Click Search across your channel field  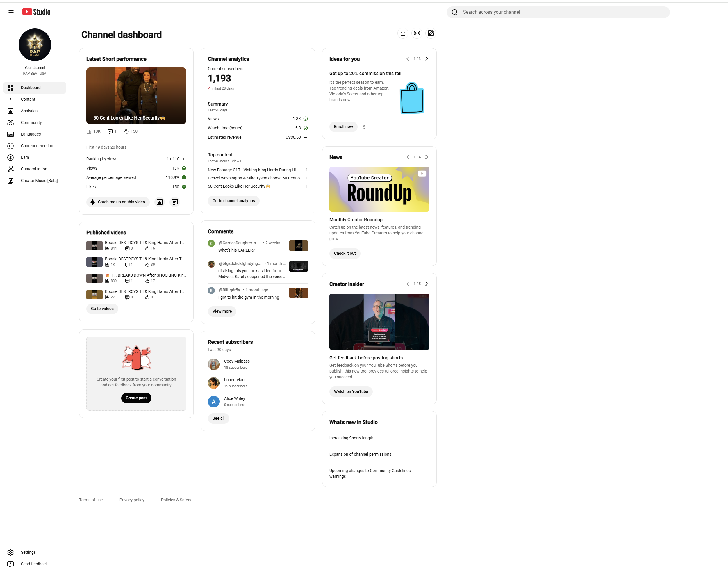pos(558,12)
